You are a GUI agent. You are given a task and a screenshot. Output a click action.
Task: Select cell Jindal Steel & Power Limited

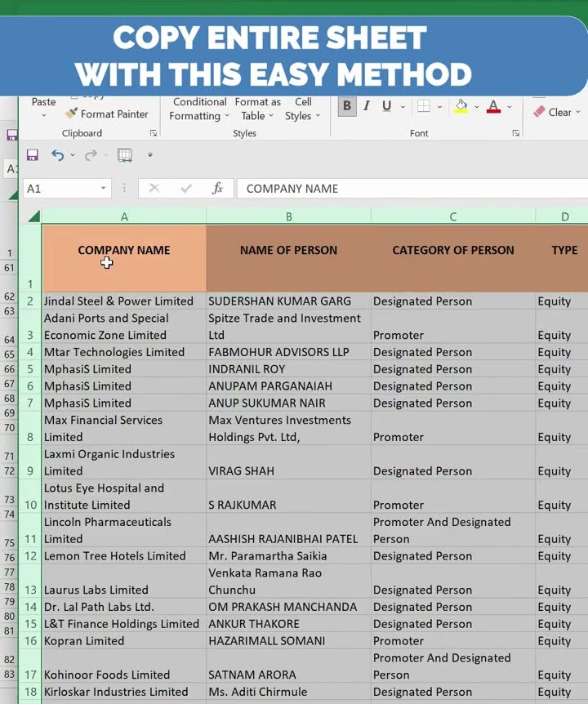(x=124, y=301)
